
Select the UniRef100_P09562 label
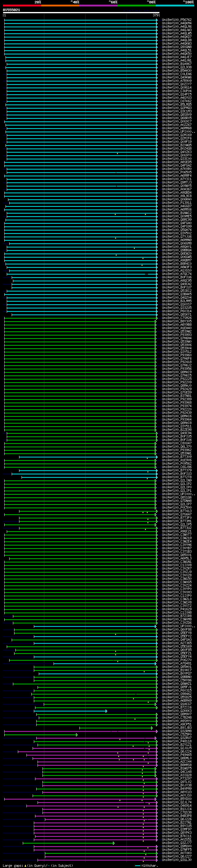click(x=177, y=464)
